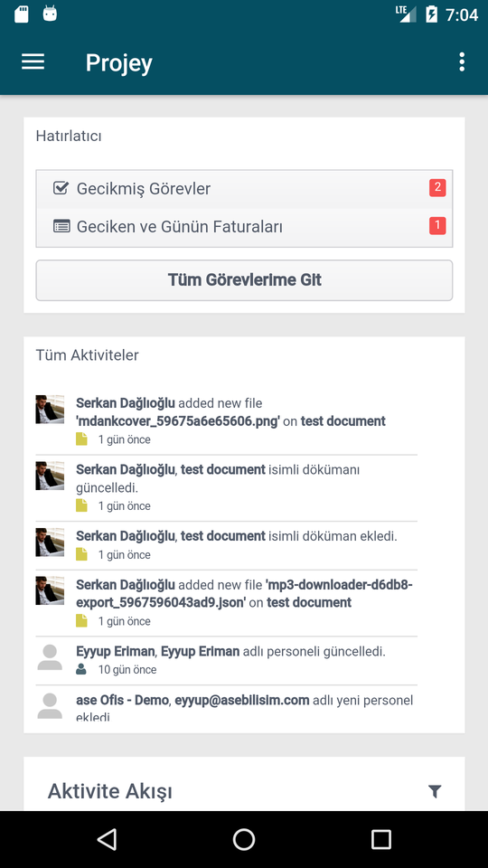Tap the filter icon beside Aktivite Akışı
488x868 pixels.
pyautogui.click(x=435, y=791)
